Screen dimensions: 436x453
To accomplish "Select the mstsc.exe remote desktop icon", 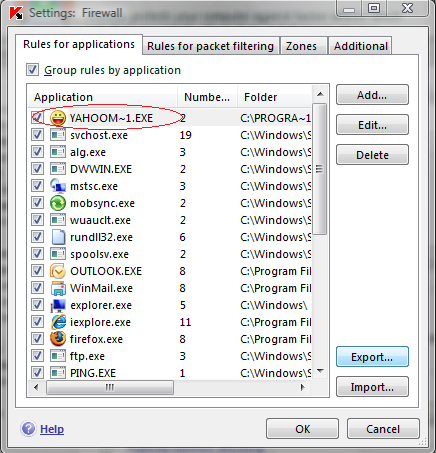I will (x=58, y=186).
